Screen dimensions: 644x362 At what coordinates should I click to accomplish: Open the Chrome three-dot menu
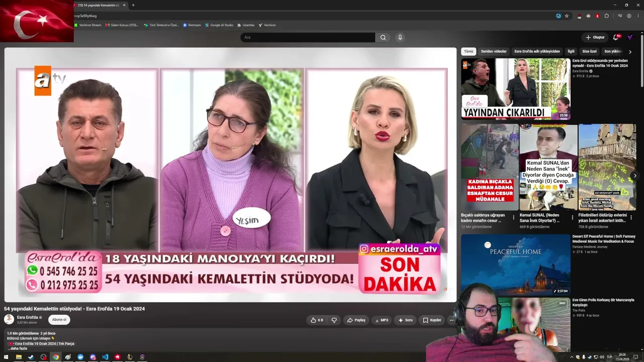pyautogui.click(x=637, y=16)
